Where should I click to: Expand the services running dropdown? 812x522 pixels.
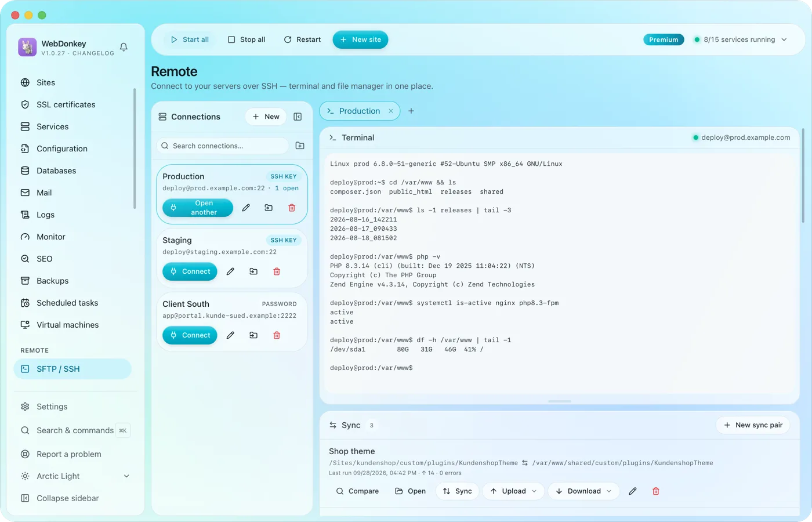(x=784, y=39)
